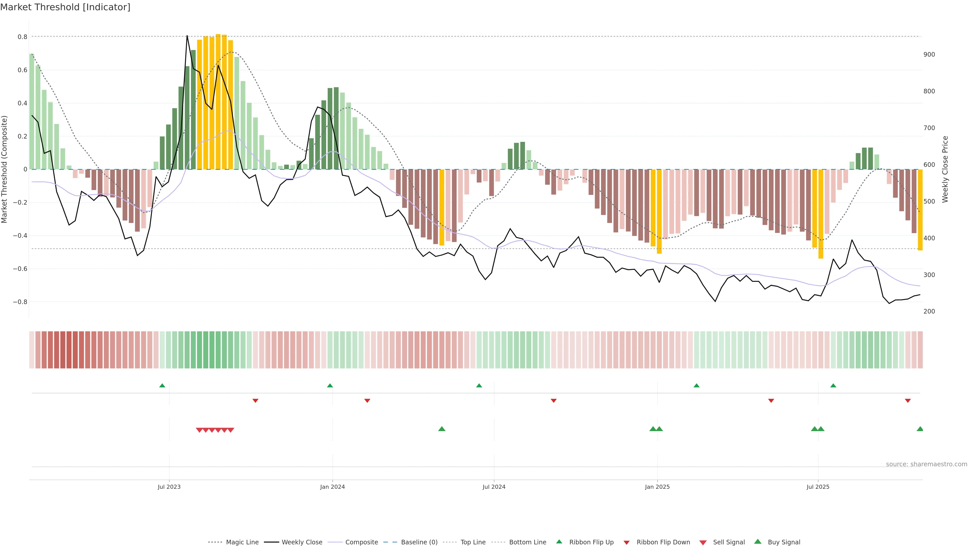This screenshot has width=980, height=551.
Task: Click the Top Line legend entry
Action: point(473,542)
